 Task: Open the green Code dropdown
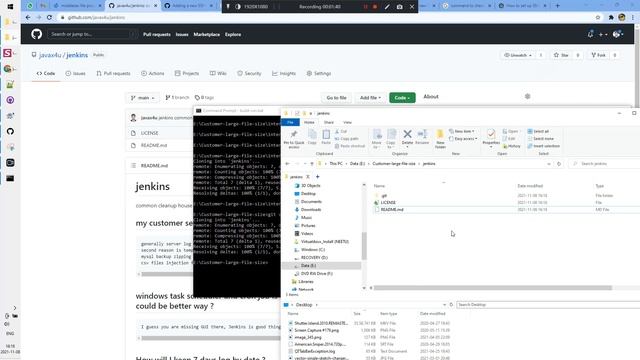(x=402, y=98)
